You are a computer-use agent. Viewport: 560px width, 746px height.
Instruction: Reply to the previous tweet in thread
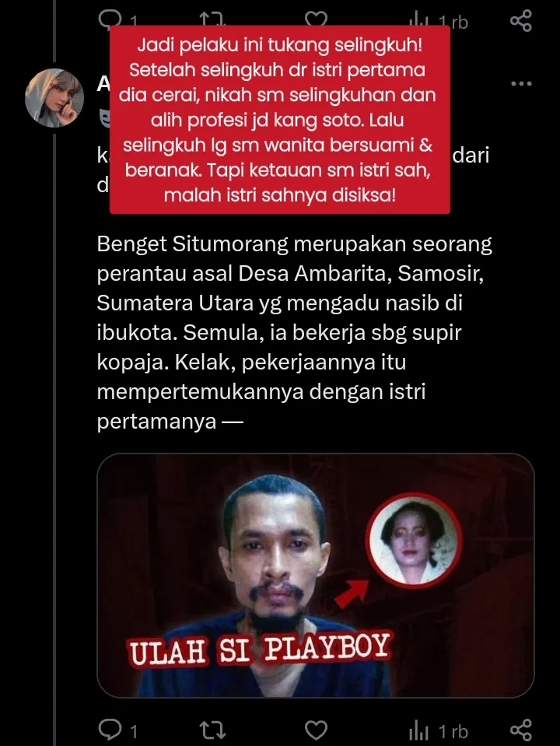[110, 19]
